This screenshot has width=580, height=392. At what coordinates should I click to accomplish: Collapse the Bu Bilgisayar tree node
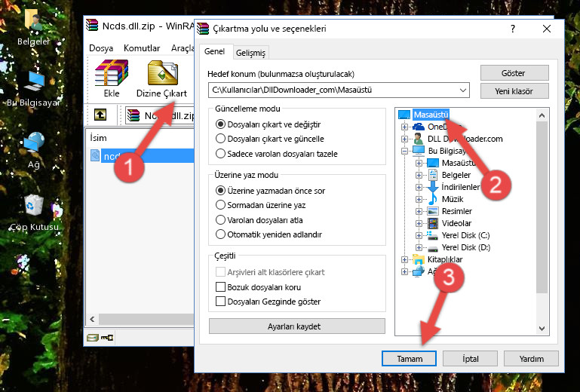coord(404,151)
